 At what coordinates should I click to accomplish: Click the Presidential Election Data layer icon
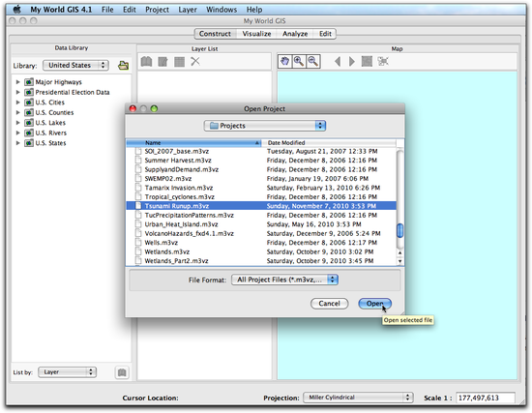tap(29, 92)
